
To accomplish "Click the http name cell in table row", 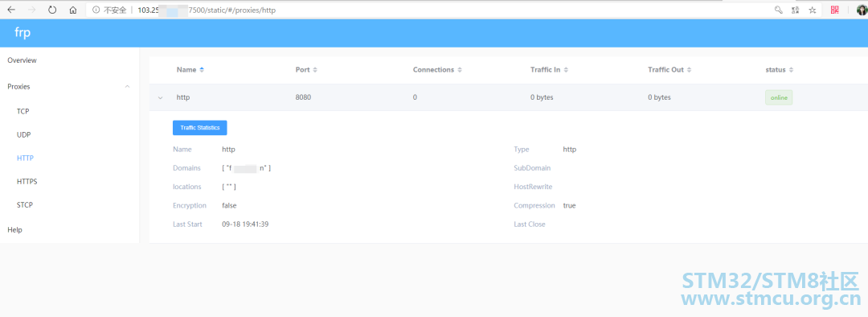I will click(x=182, y=97).
